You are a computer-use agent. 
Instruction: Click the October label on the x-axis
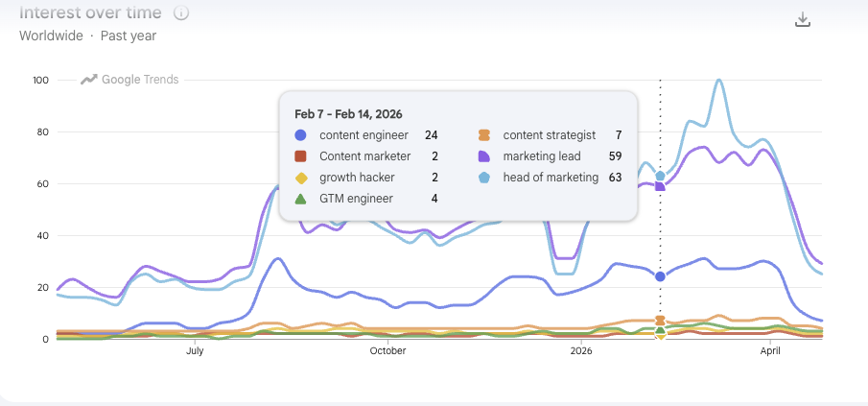[387, 352]
